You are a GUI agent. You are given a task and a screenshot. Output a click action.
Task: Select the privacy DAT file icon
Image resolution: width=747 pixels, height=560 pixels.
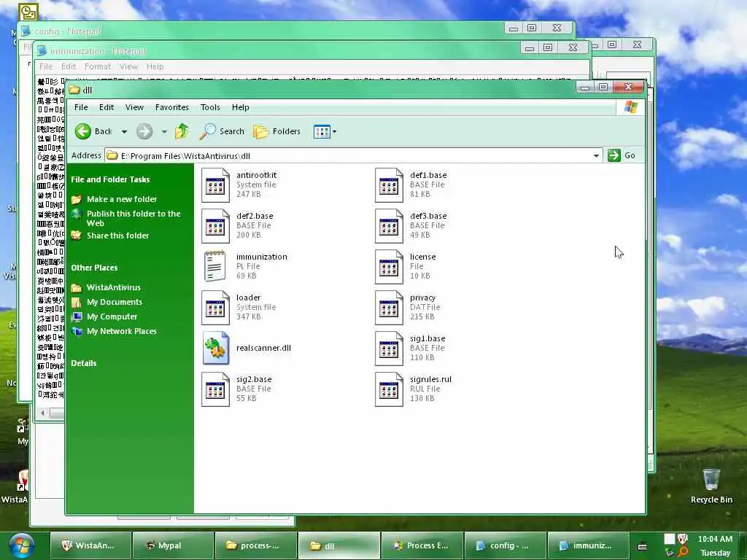(389, 308)
